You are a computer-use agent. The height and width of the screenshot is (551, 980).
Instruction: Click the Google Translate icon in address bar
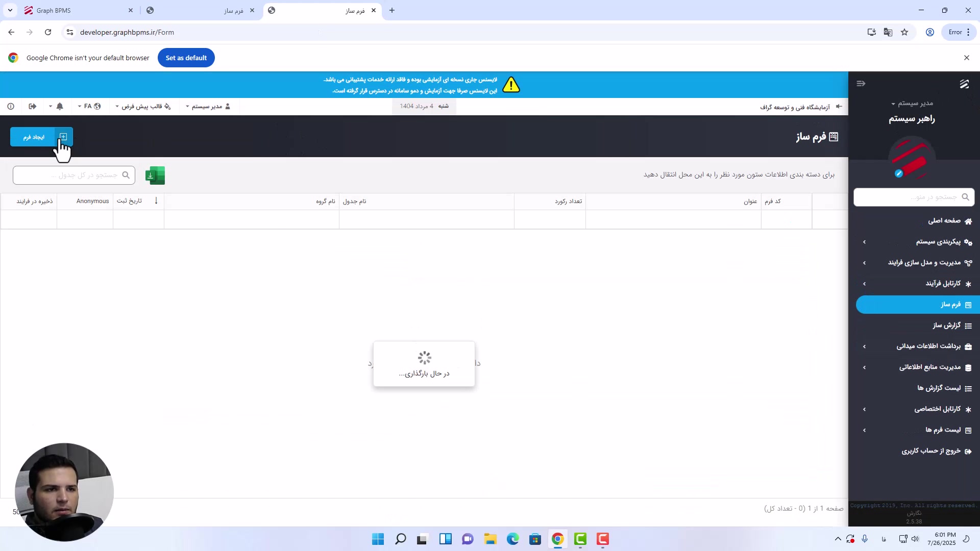(x=888, y=32)
